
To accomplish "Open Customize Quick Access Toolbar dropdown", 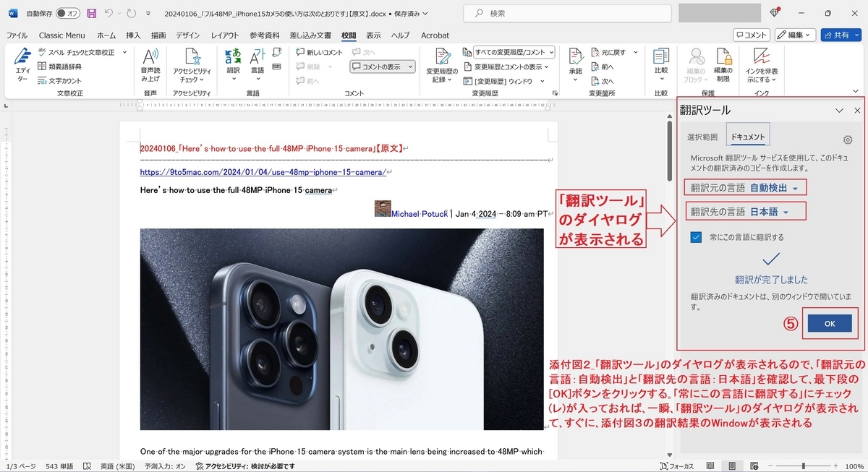I will [148, 14].
